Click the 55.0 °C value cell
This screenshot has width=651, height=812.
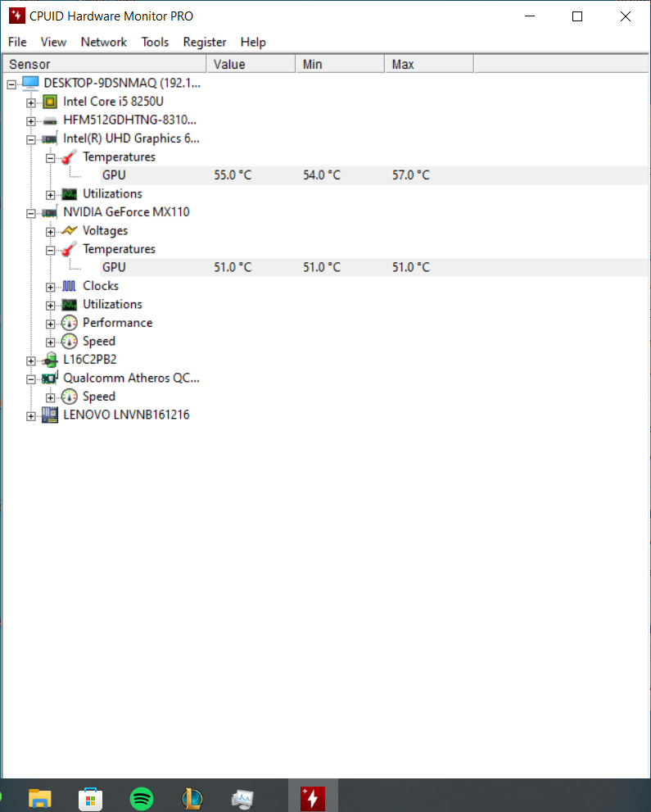[x=233, y=175]
